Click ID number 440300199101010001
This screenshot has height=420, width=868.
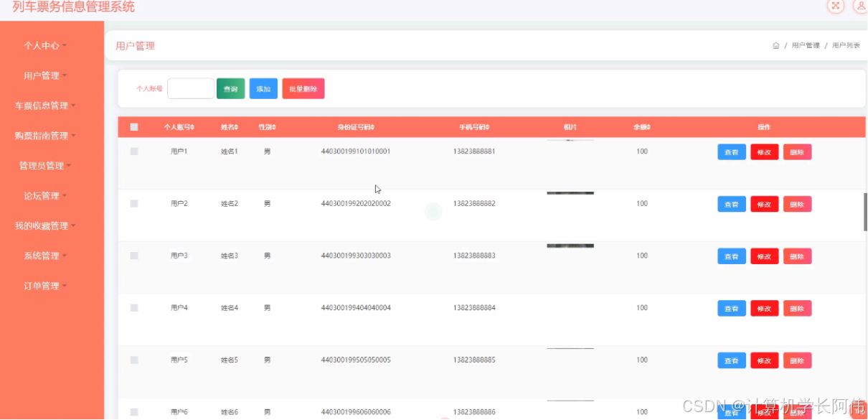(356, 151)
